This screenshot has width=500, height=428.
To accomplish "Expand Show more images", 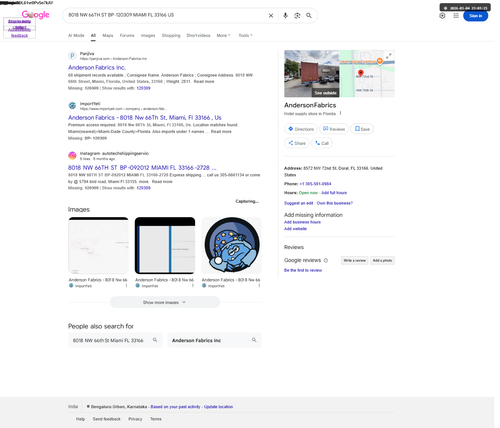I will [x=165, y=302].
